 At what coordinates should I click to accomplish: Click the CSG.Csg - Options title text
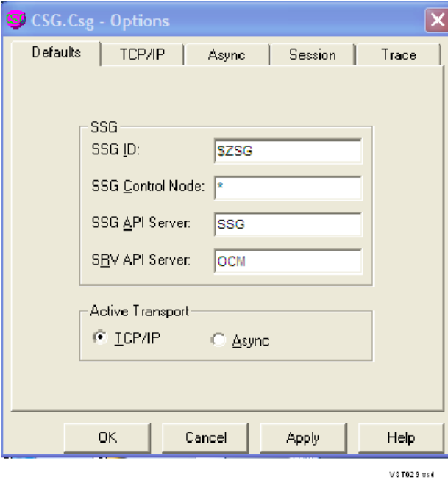click(x=101, y=21)
